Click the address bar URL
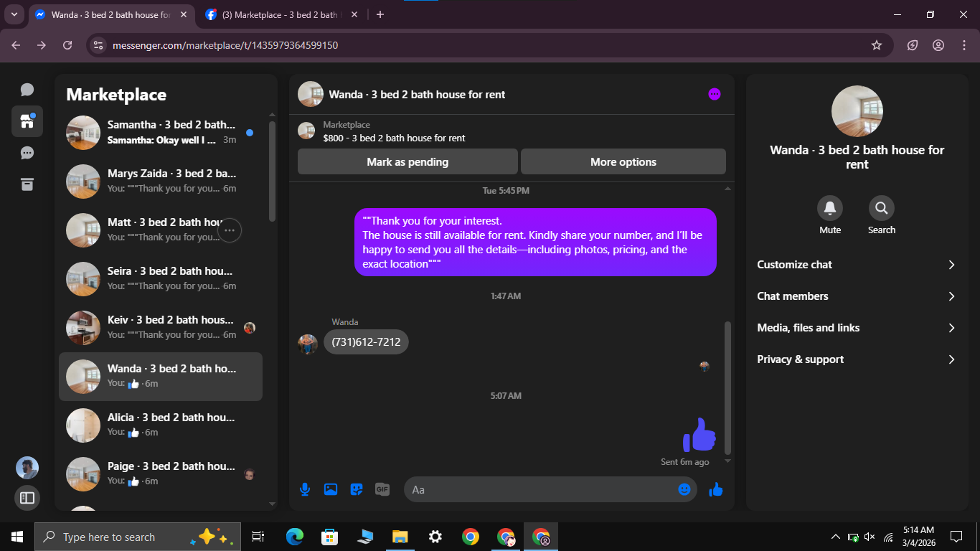 225,45
